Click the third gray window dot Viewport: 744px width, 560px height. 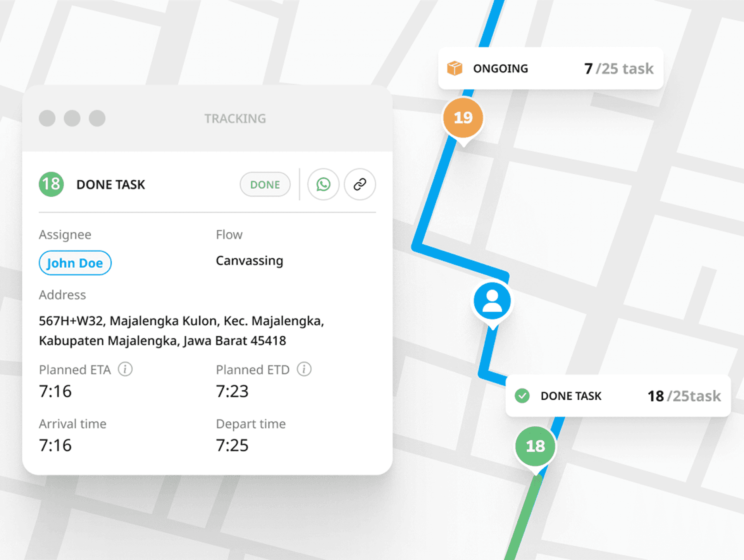97,118
